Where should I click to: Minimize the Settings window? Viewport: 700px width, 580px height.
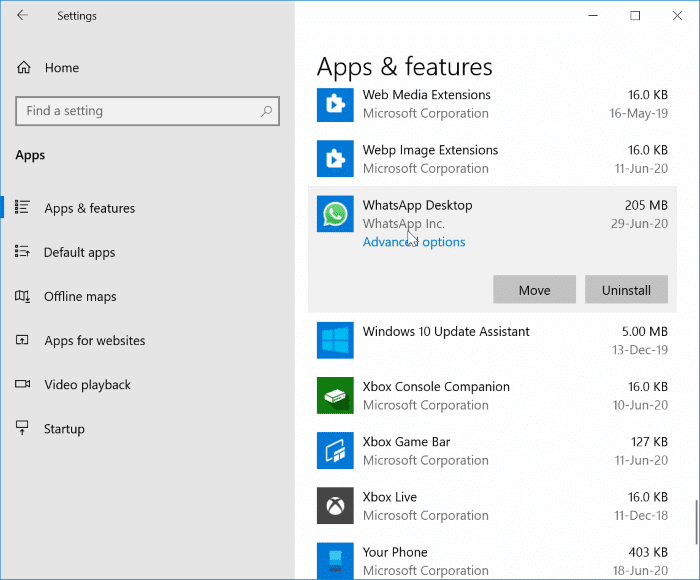(x=593, y=16)
